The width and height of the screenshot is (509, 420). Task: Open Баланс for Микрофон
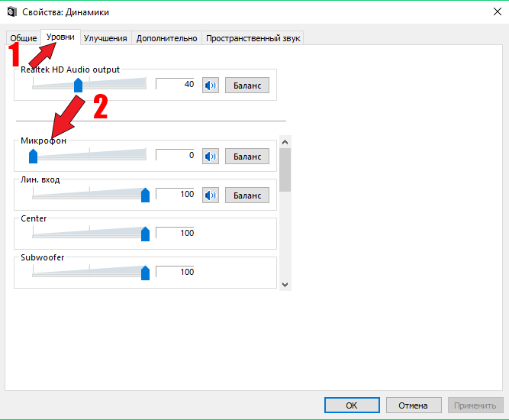pos(246,157)
